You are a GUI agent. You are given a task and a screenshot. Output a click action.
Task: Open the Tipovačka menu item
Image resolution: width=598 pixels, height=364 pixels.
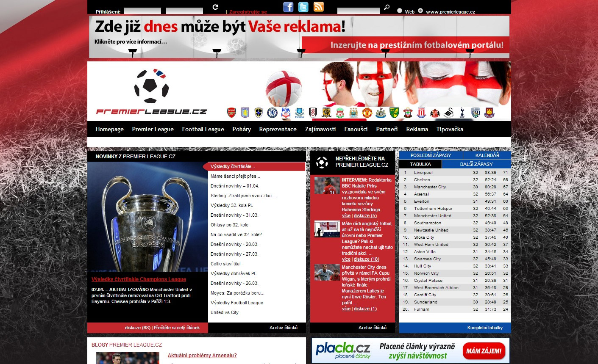pos(450,129)
